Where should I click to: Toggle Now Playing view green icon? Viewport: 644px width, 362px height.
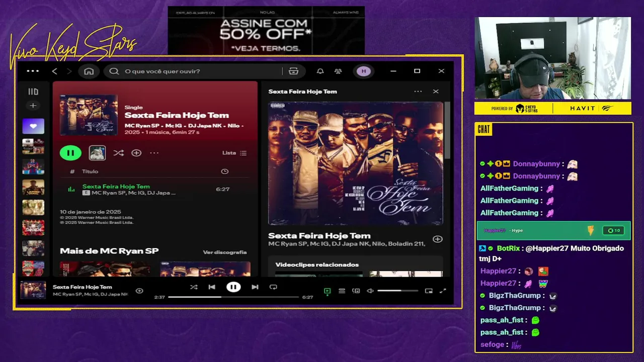pyautogui.click(x=327, y=291)
